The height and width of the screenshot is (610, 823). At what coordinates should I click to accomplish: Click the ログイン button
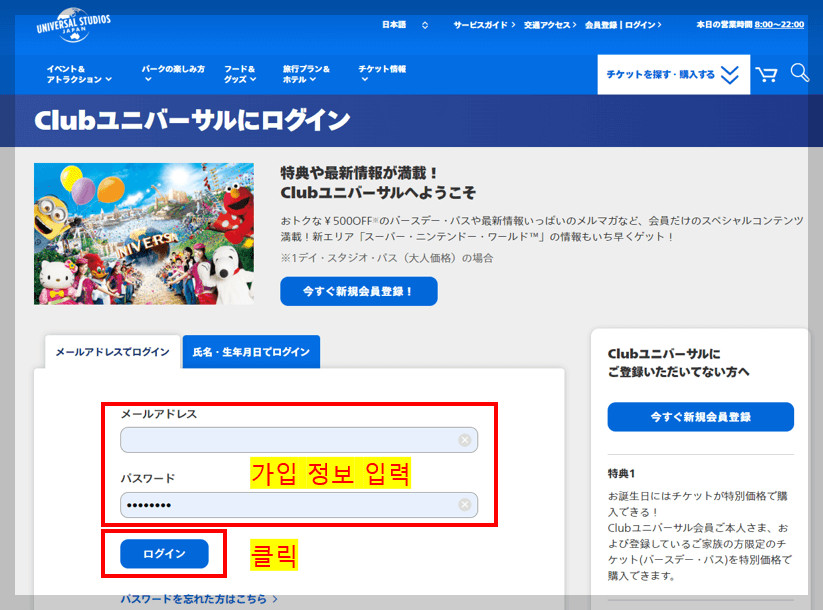(x=163, y=554)
